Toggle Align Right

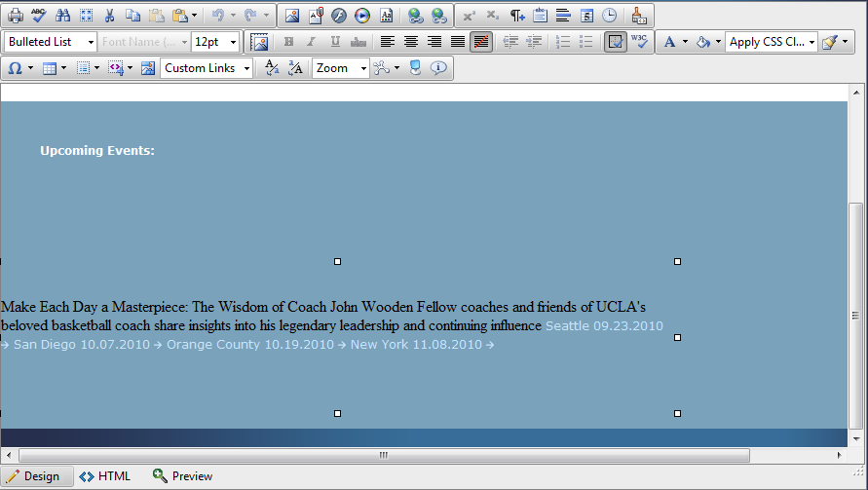pos(434,42)
